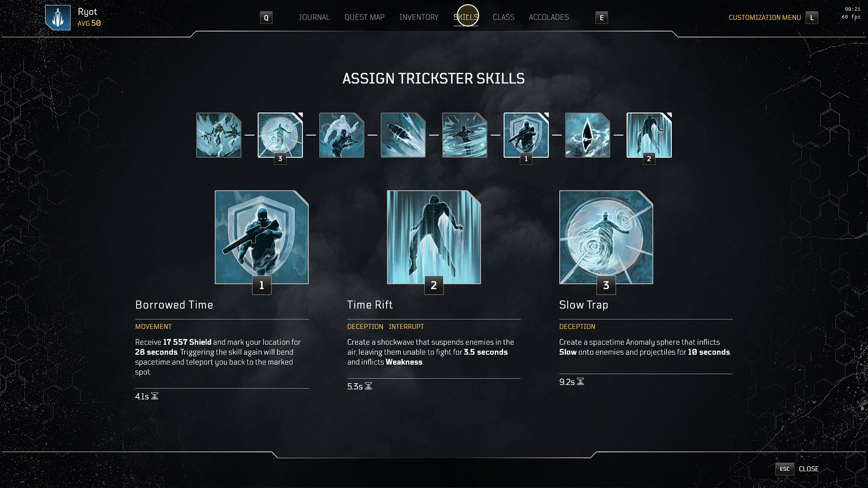Select the Cyclone Slice skill icon
The height and width of the screenshot is (488, 868).
point(465,135)
